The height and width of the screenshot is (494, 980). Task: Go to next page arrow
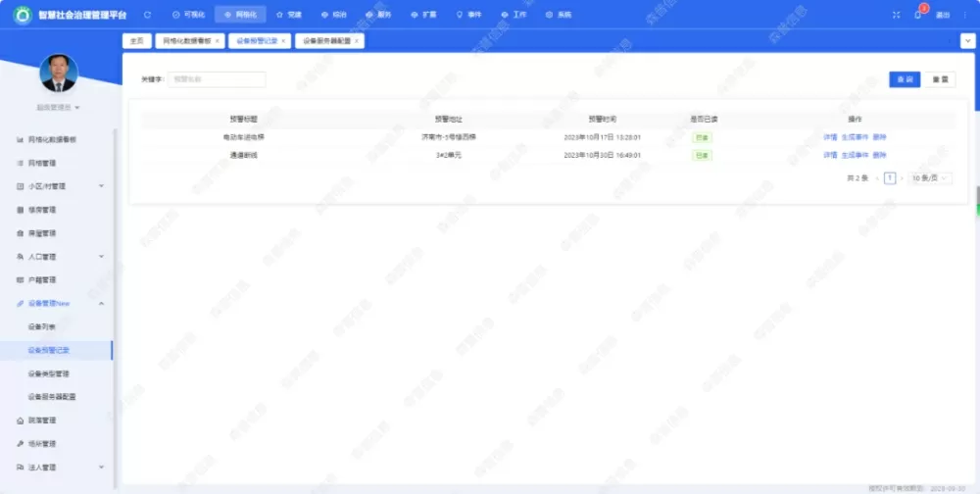pos(902,178)
